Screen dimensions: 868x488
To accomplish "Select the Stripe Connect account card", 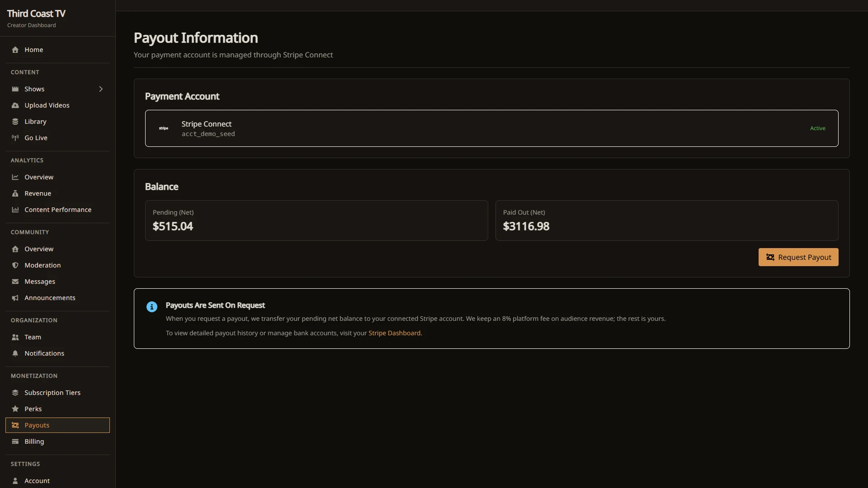I will [x=491, y=128].
